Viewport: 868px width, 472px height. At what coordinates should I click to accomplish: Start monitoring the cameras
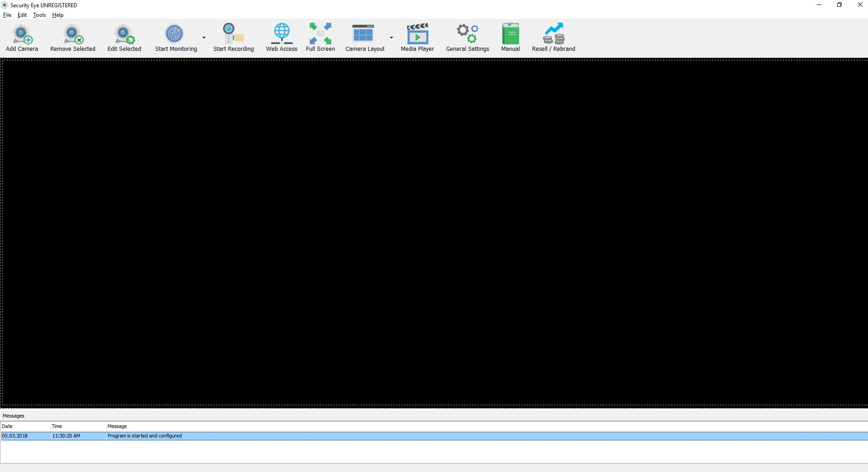point(175,36)
